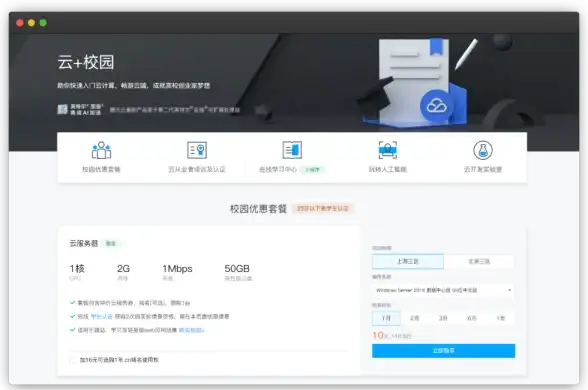Click the blue 立即购买 button
This screenshot has width=588, height=390.
click(x=443, y=351)
